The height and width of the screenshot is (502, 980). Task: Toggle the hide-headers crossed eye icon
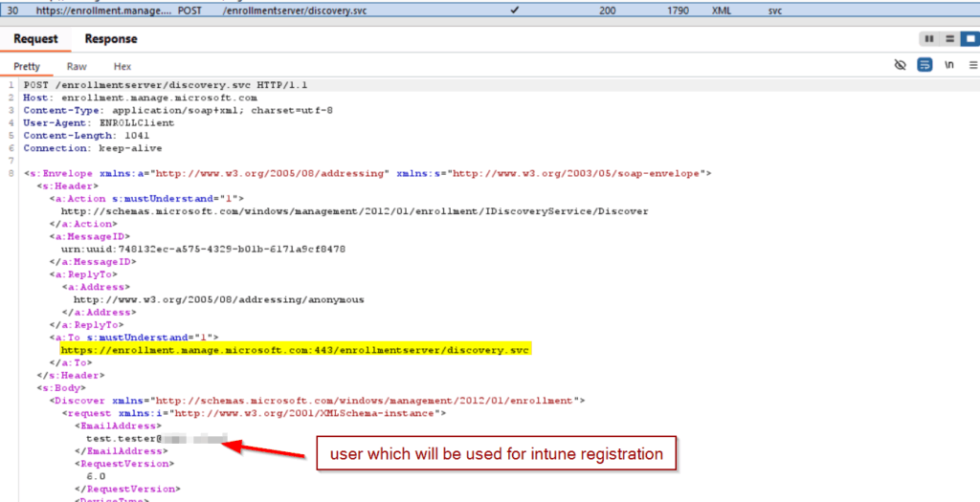tap(900, 66)
